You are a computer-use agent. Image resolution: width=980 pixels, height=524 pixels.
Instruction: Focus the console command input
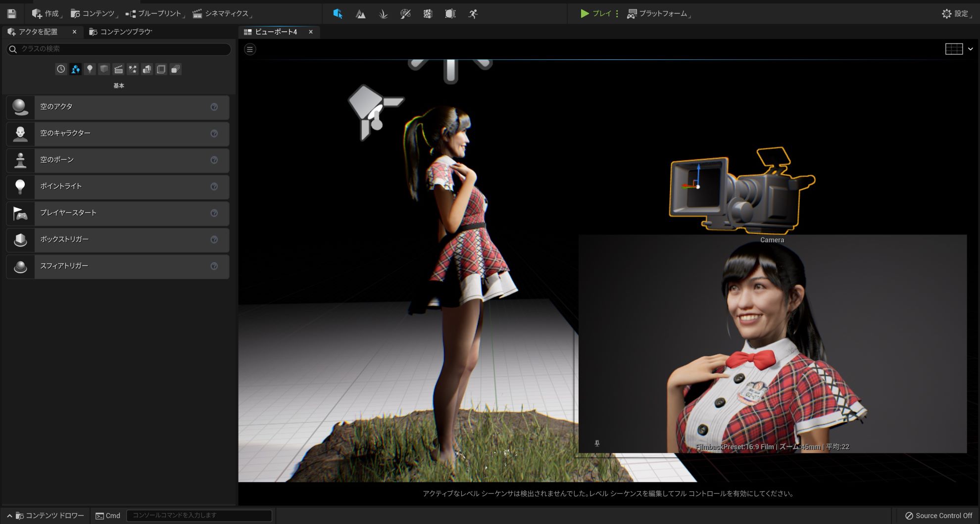point(199,516)
